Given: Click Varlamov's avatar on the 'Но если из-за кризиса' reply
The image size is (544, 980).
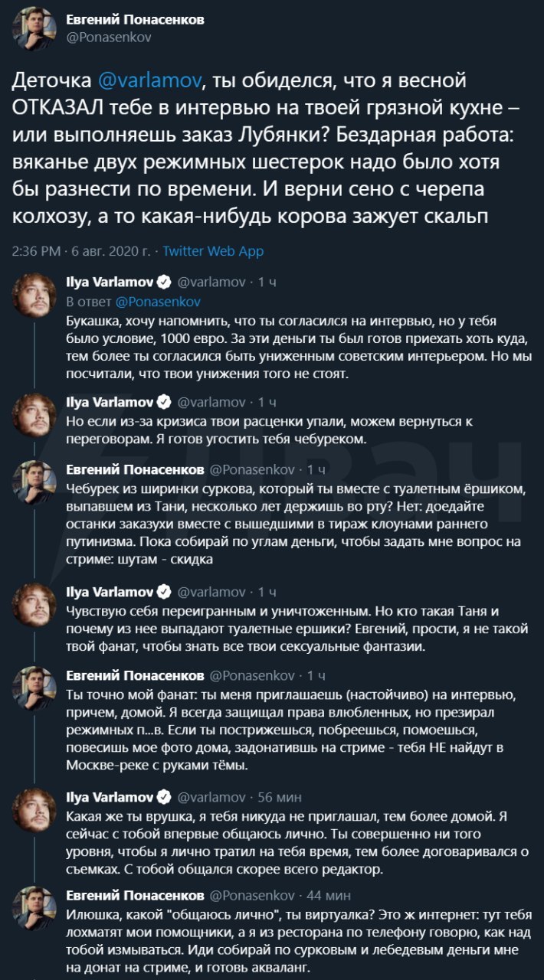Looking at the screenshot, I should pyautogui.click(x=34, y=414).
